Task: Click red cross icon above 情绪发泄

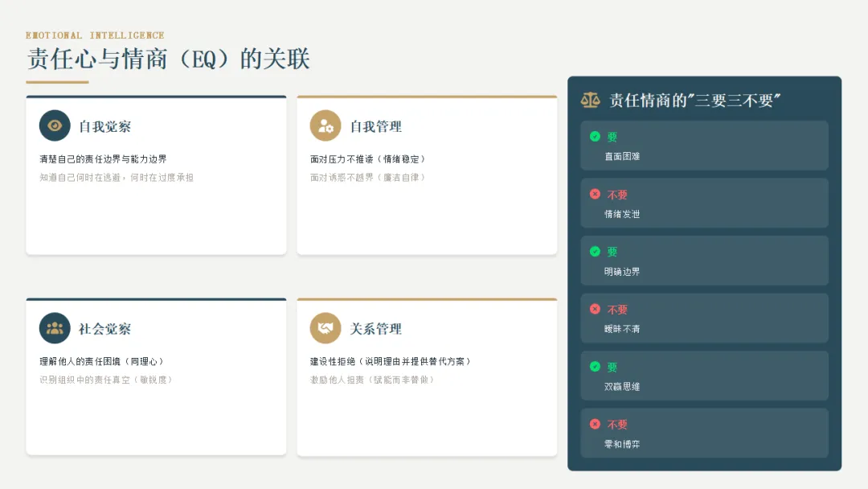Action: (x=595, y=194)
